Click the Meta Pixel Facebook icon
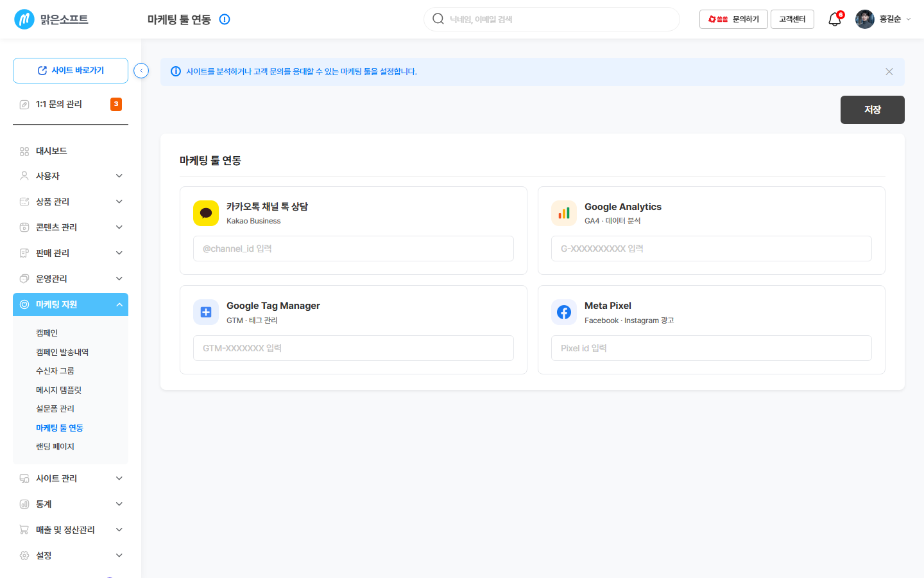The image size is (924, 578). [564, 312]
